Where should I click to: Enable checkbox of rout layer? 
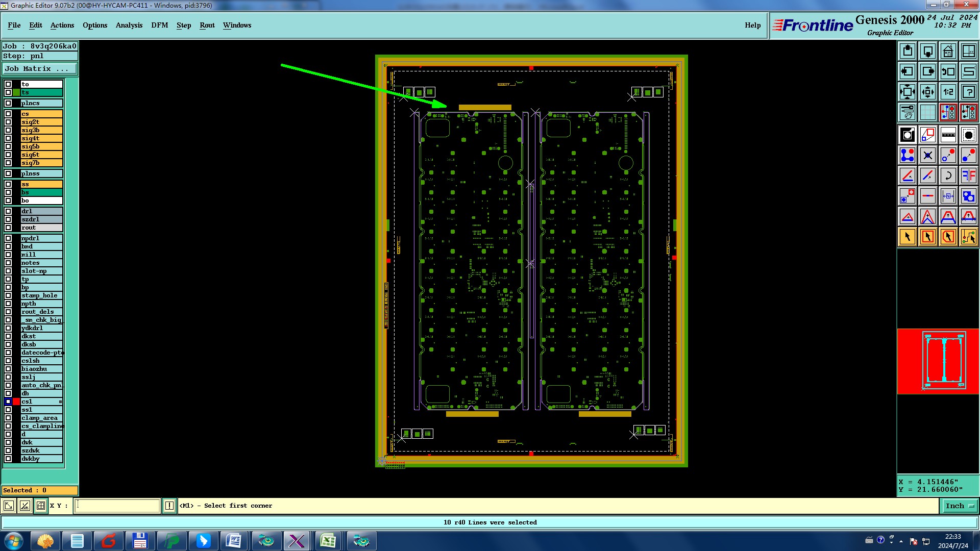[8, 228]
